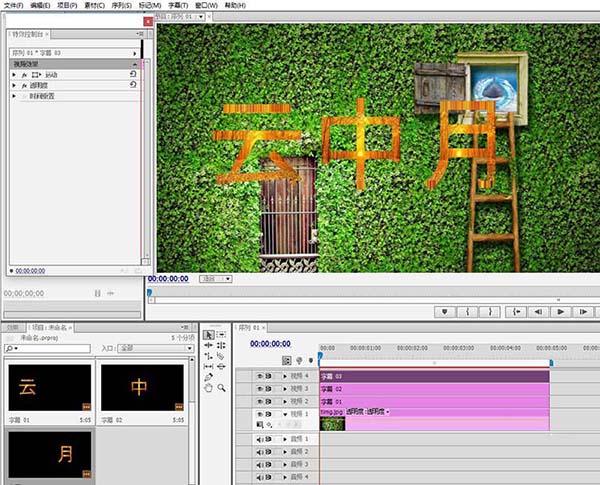
Task: Select the Rate Stretch tool
Action: coord(208,356)
